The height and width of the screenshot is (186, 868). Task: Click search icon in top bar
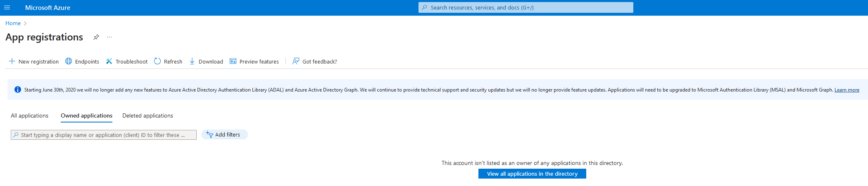tap(424, 7)
